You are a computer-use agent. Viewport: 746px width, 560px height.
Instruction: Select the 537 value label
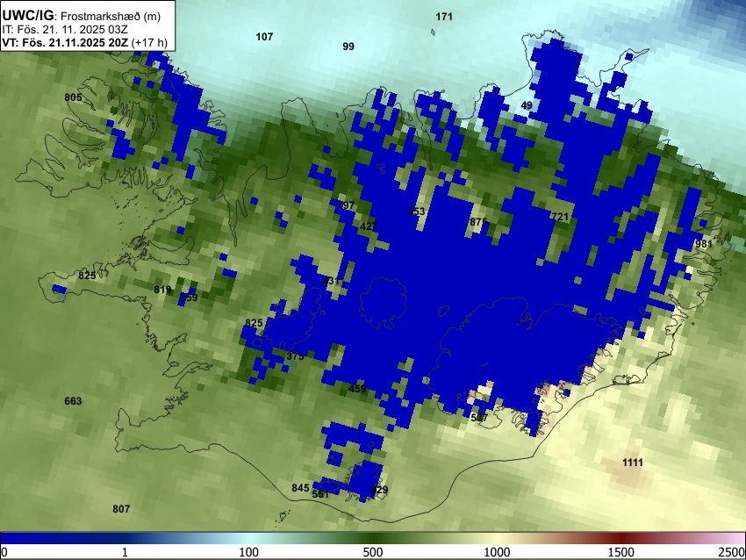click(479, 418)
